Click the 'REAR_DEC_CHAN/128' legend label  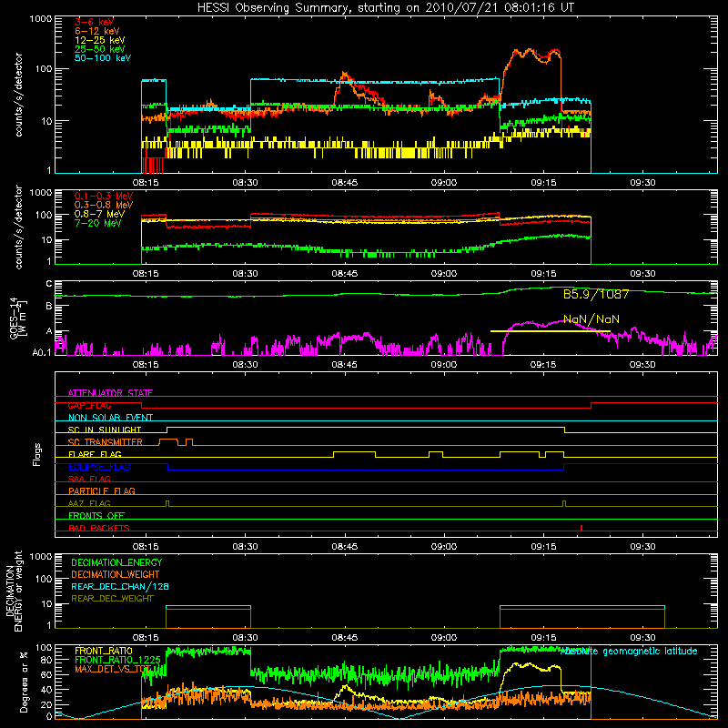(x=120, y=586)
